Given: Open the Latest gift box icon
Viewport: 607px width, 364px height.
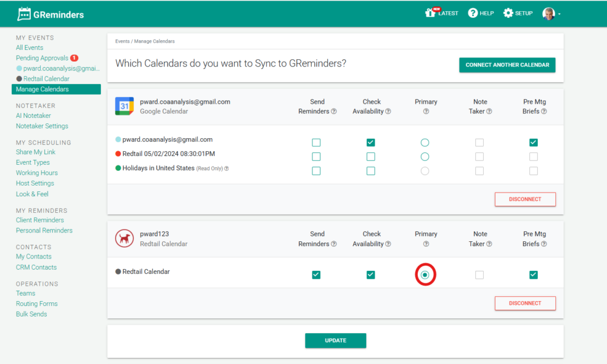Looking at the screenshot, I should [430, 13].
